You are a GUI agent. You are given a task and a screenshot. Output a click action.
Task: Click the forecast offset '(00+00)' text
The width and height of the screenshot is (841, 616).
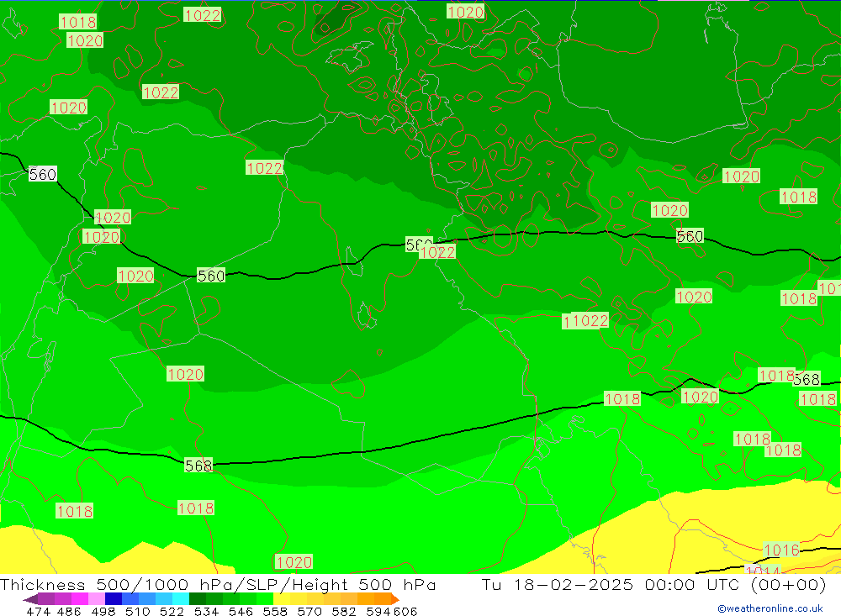click(x=789, y=584)
